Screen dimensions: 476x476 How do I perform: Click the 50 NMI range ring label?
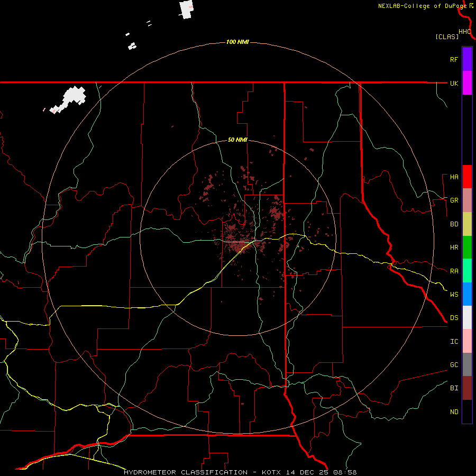click(x=237, y=140)
